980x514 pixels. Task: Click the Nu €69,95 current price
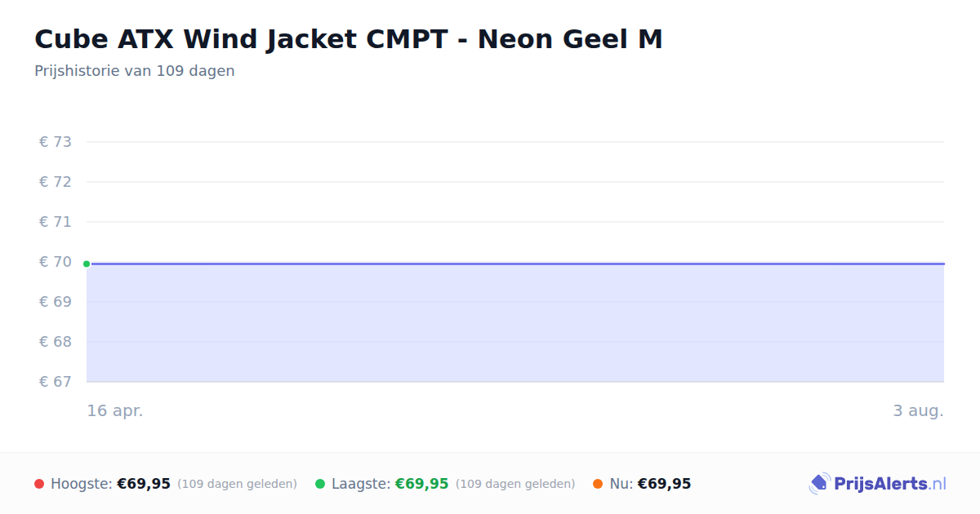(664, 484)
